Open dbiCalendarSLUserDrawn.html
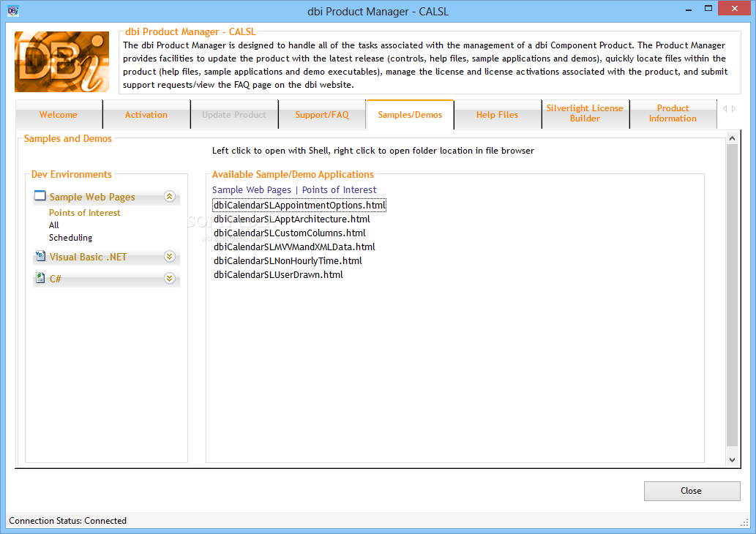The width and height of the screenshot is (756, 534). [278, 275]
